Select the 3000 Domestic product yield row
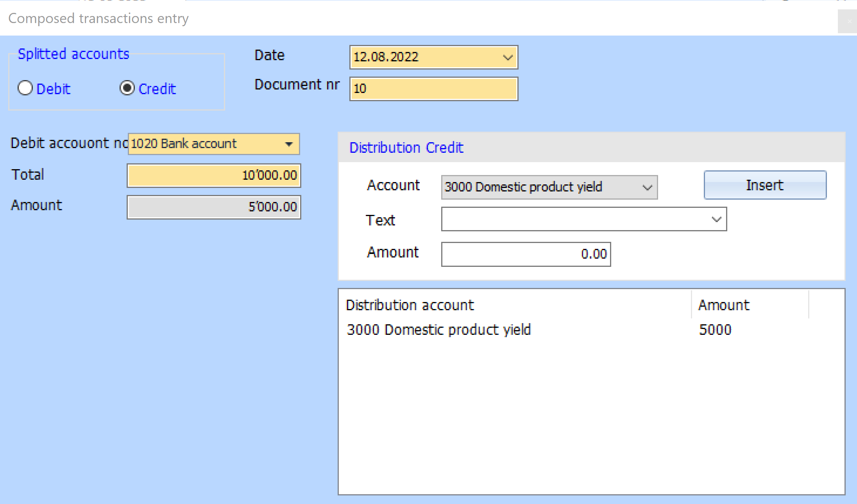The height and width of the screenshot is (504, 857). click(x=438, y=330)
